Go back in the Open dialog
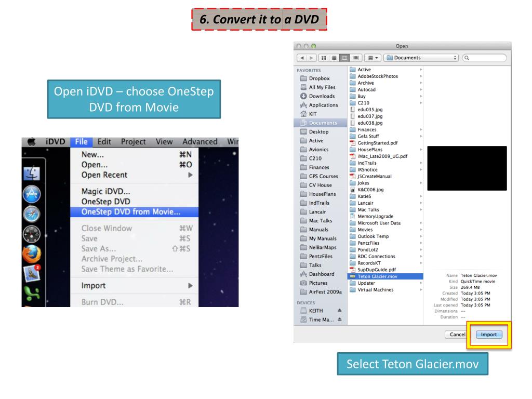Image resolution: width=532 pixels, height=399 pixels. (x=302, y=58)
